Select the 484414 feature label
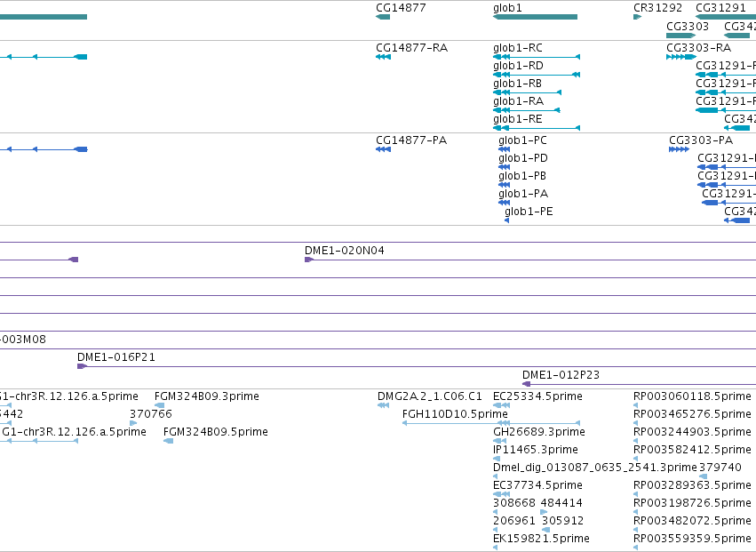 pyautogui.click(x=561, y=503)
